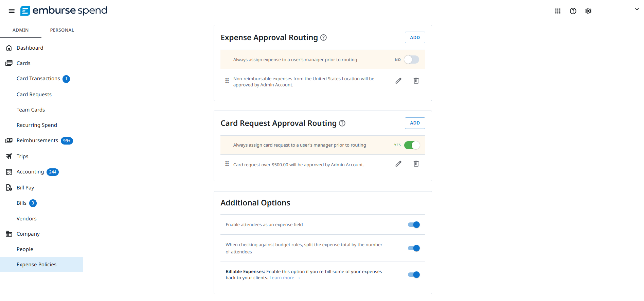
Task: Open the Billable Expenses Learn more link
Action: (285, 278)
